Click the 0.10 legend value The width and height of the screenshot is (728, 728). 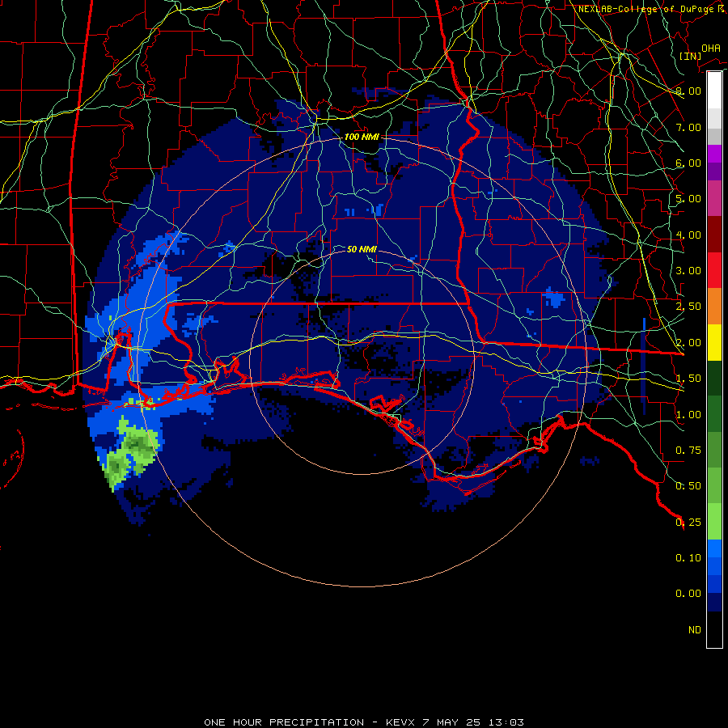[x=688, y=558]
